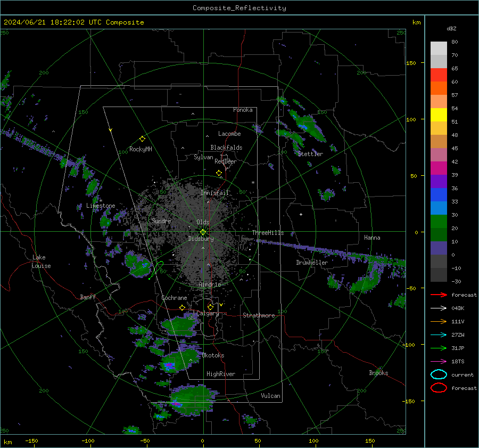Click the Innisfail city label
479x448 pixels.
(214, 193)
